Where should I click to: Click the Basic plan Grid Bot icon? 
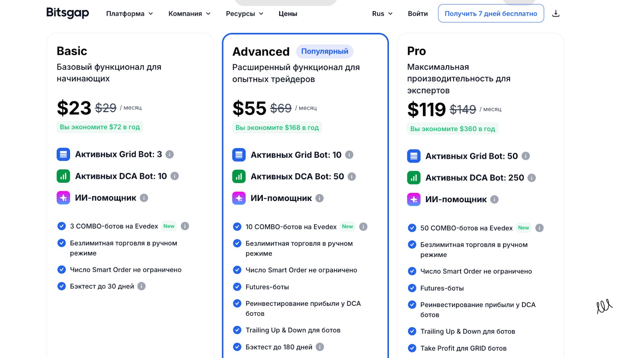pos(63,154)
